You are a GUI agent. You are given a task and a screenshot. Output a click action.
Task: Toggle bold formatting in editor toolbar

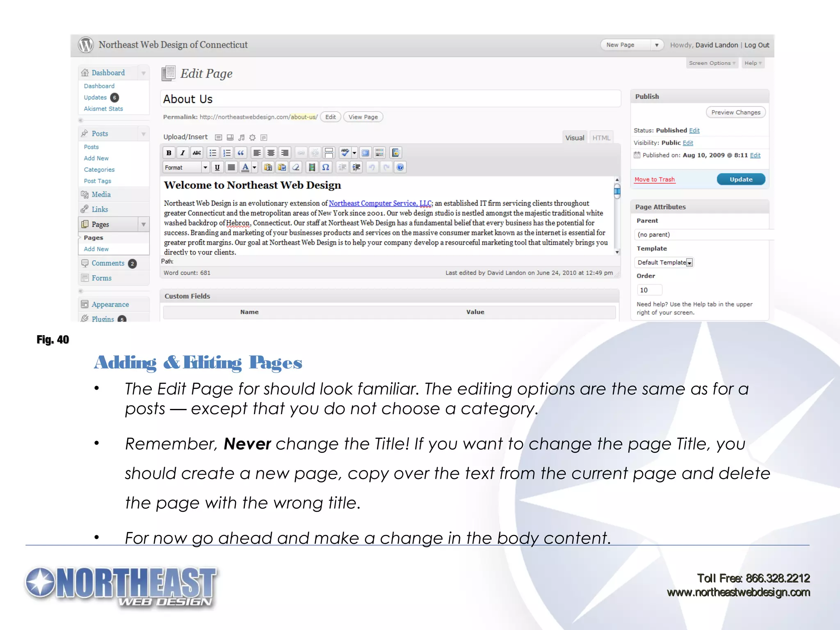[169, 153]
